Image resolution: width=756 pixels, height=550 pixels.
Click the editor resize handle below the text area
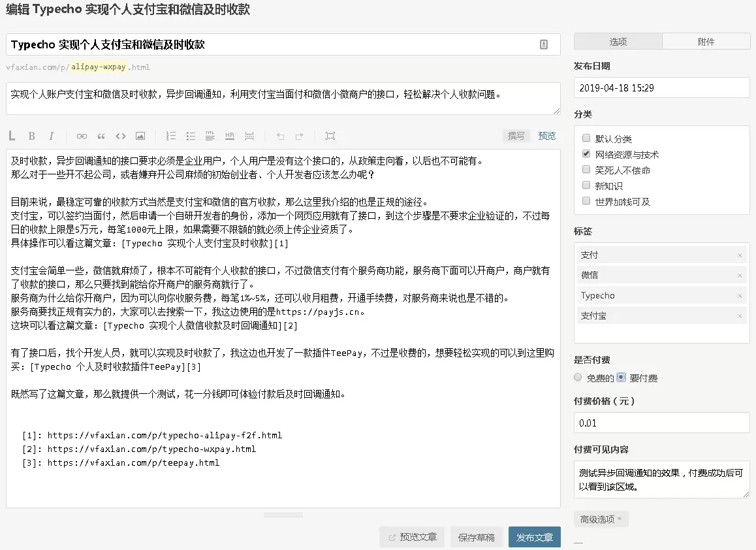[x=283, y=515]
